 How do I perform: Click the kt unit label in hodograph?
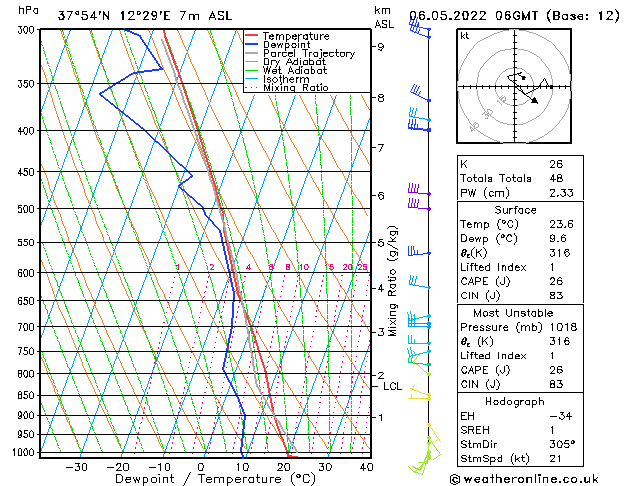tap(465, 36)
